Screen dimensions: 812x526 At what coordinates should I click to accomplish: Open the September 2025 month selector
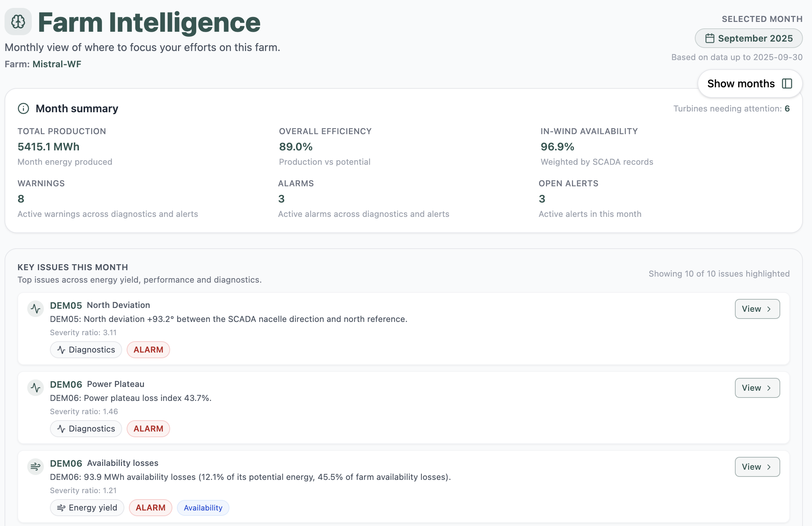(748, 39)
